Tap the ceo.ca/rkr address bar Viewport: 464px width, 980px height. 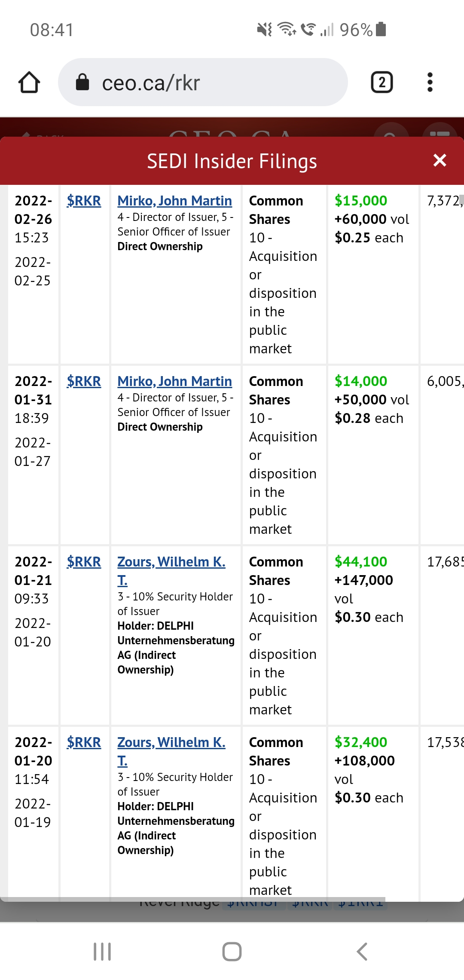point(202,82)
